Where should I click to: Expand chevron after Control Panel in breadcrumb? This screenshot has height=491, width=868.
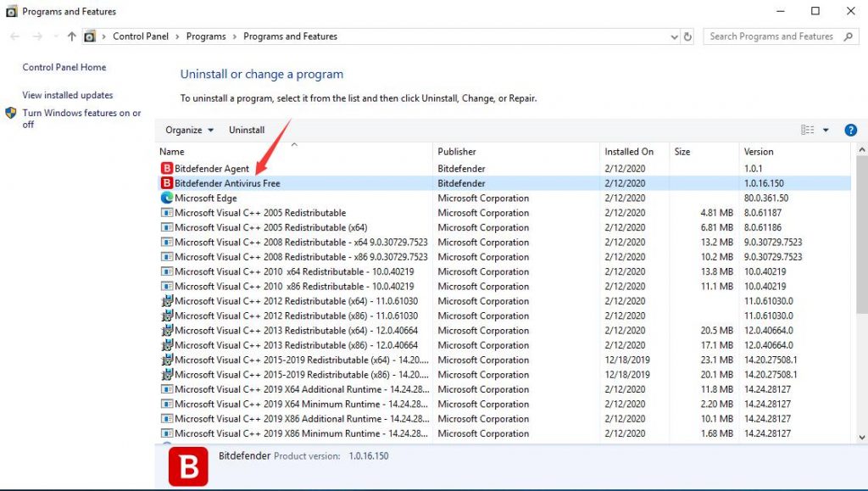pos(177,36)
